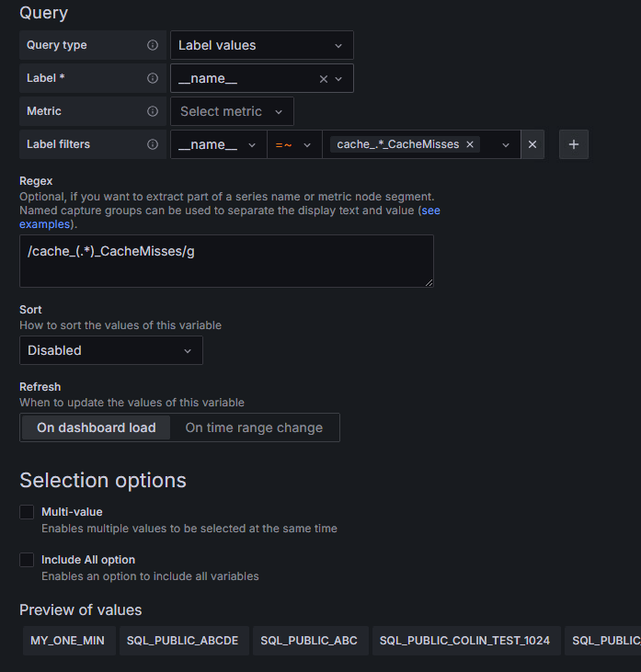Clear the __name__ label selection

pyautogui.click(x=323, y=79)
